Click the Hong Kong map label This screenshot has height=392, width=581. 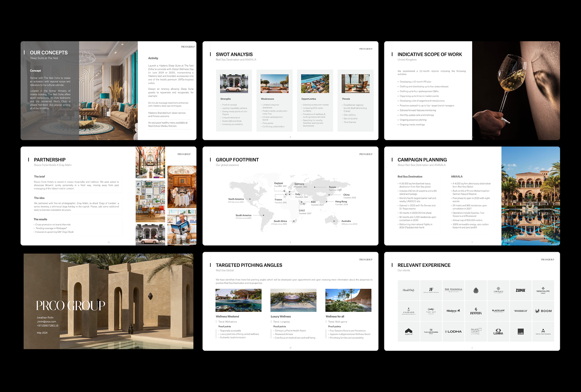coord(341,202)
